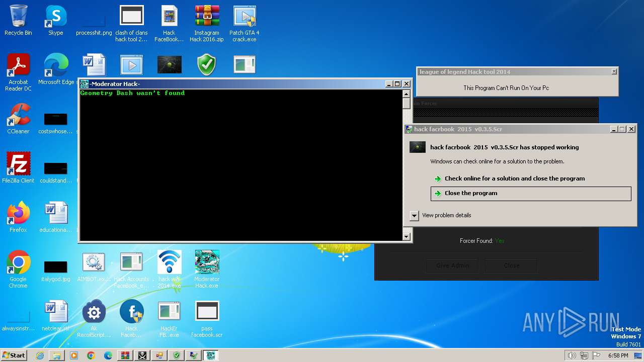Image resolution: width=644 pixels, height=362 pixels.
Task: Open Acrobat Reader DC shortcut
Action: (18, 72)
